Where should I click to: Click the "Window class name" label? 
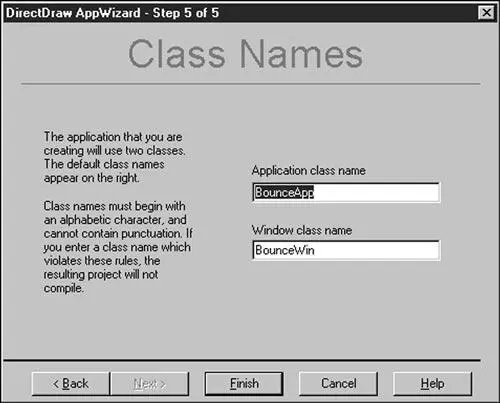(x=302, y=230)
